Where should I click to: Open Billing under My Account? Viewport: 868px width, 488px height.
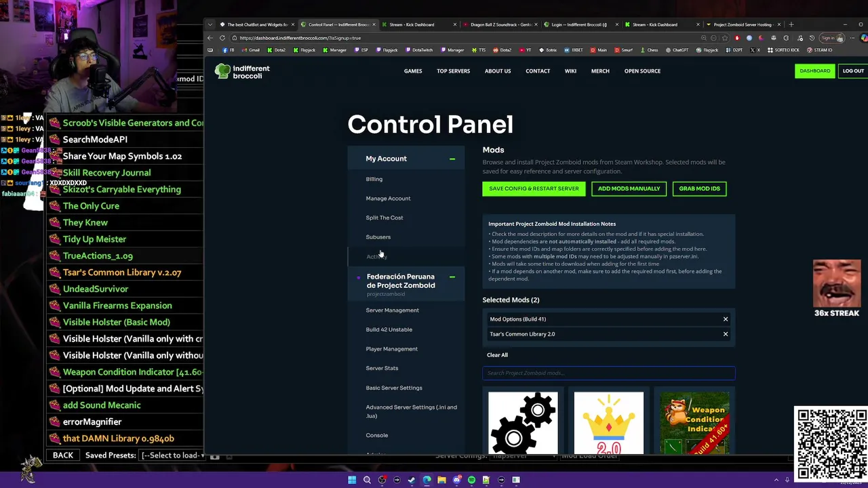[374, 180]
